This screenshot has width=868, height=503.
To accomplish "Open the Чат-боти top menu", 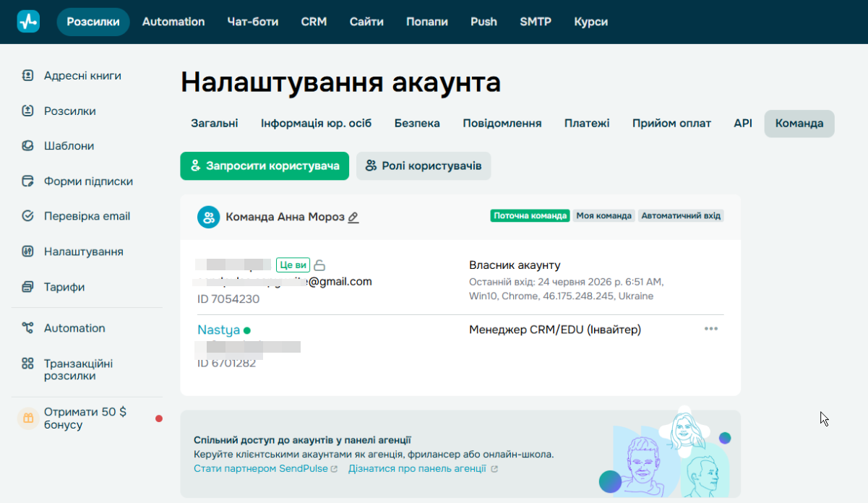I will tap(253, 22).
